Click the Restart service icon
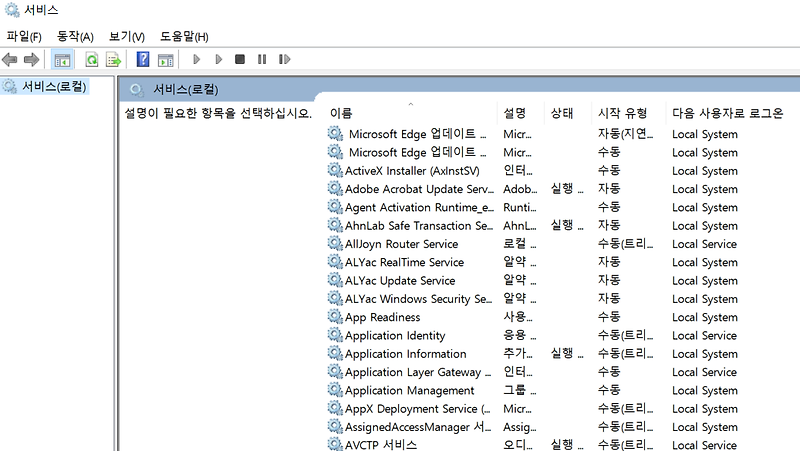 click(284, 59)
